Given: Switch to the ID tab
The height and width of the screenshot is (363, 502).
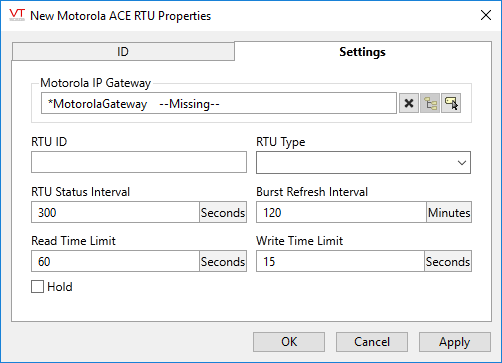Looking at the screenshot, I should tap(123, 52).
